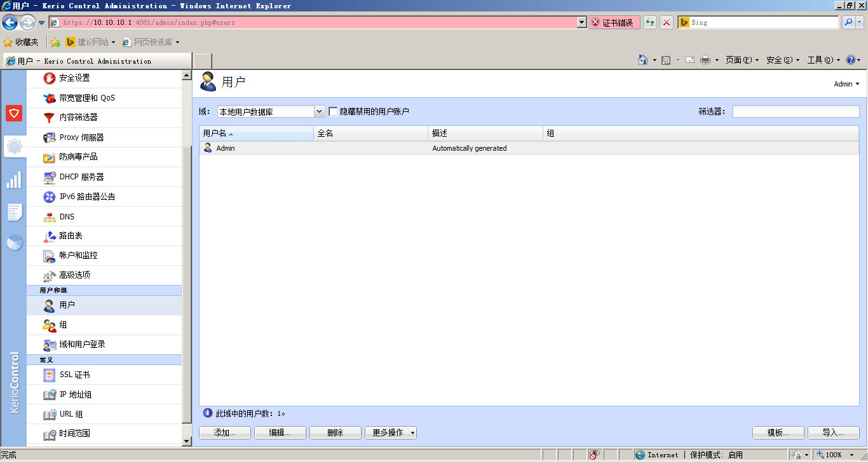Open the Admin account menu
This screenshot has height=463, width=868.
click(846, 84)
